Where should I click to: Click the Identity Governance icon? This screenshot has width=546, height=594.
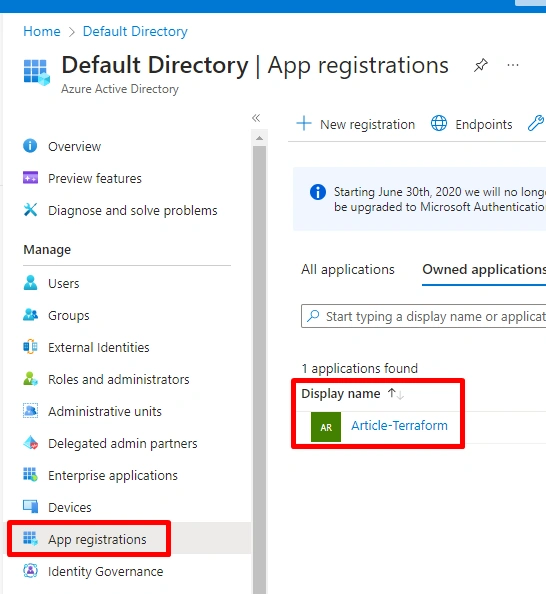30,571
